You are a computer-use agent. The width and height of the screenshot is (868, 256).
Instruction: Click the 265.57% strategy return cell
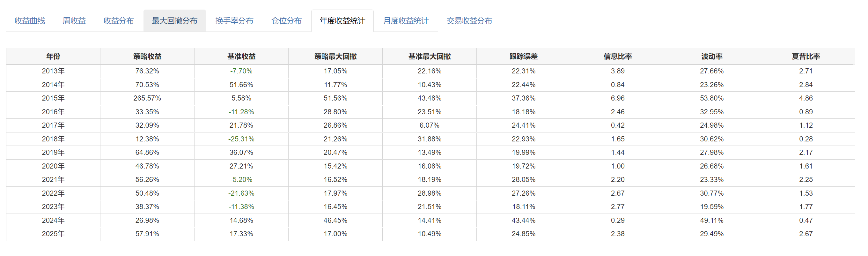[x=147, y=98]
